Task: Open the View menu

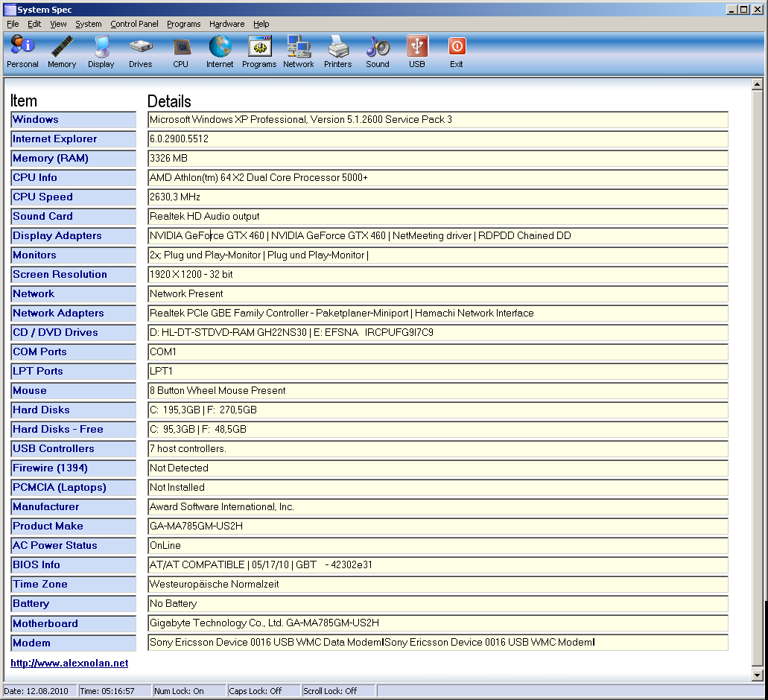Action: [58, 24]
